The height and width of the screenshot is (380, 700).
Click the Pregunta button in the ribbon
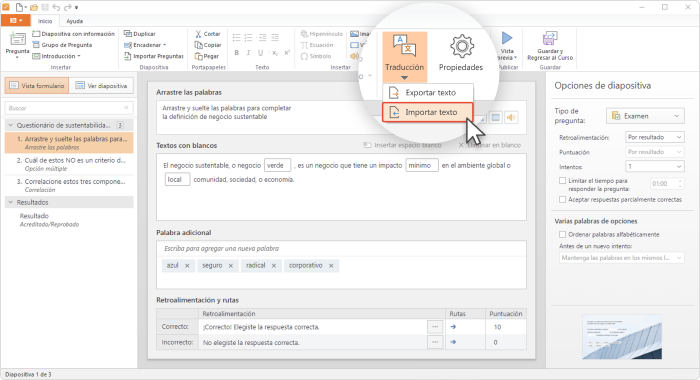[17, 45]
